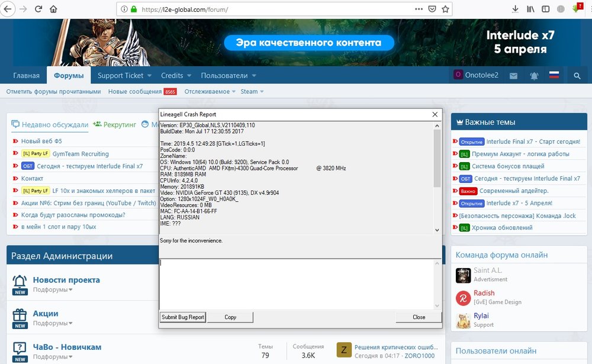Open the browser downloads arrow icon

point(515,9)
